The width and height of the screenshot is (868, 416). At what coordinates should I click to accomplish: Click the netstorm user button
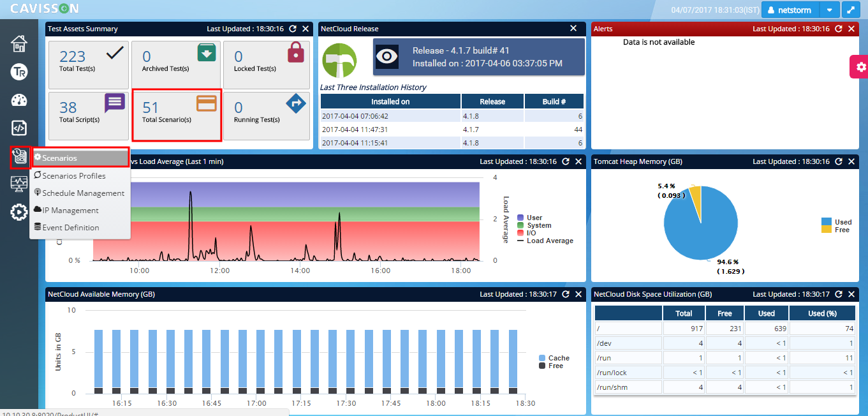[790, 10]
